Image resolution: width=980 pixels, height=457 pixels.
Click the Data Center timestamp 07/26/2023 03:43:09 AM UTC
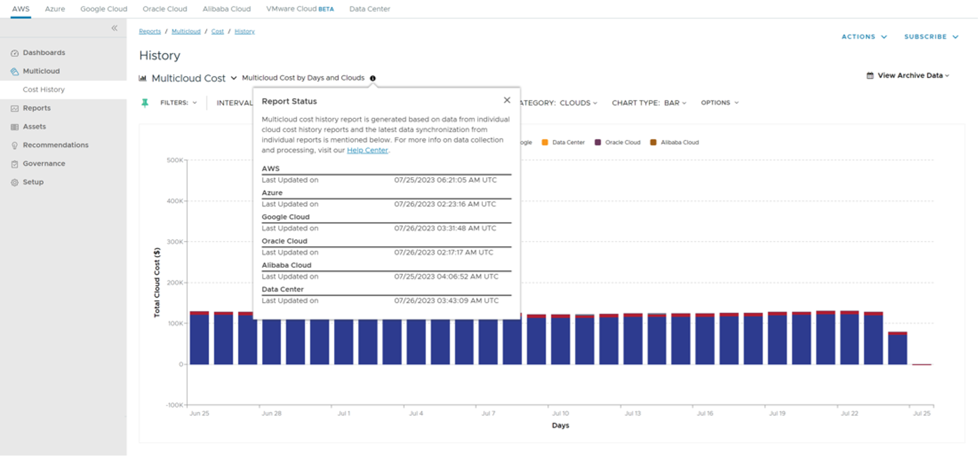[446, 301]
